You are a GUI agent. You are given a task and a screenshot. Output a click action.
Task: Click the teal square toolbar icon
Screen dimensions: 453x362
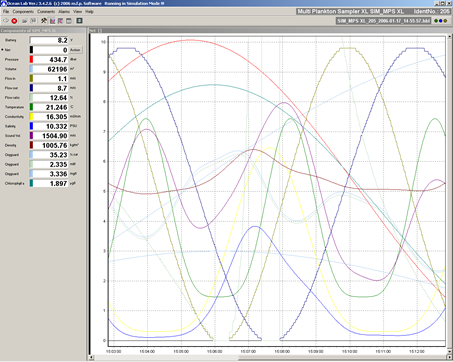coord(79,21)
